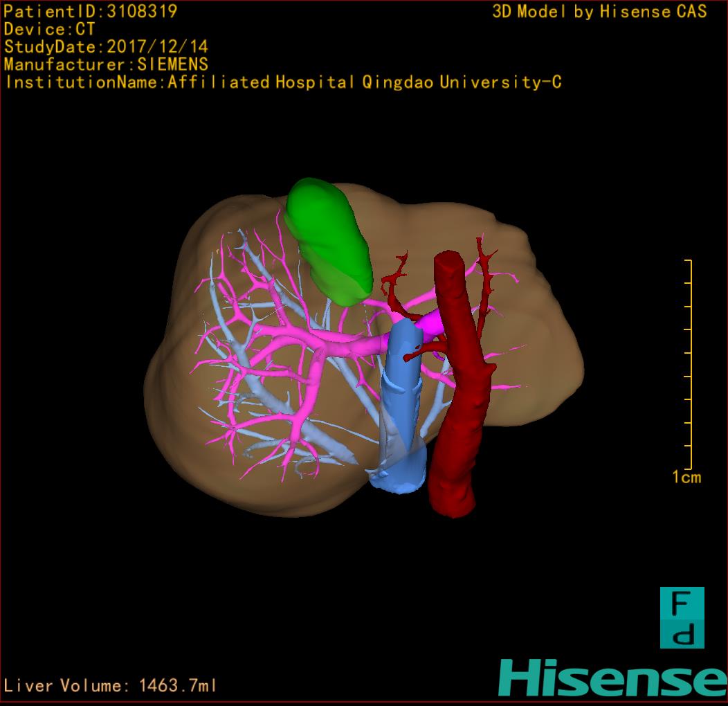Screen dimensions: 728x706
Task: Click the InstitutionName overlay text
Action: (x=282, y=82)
